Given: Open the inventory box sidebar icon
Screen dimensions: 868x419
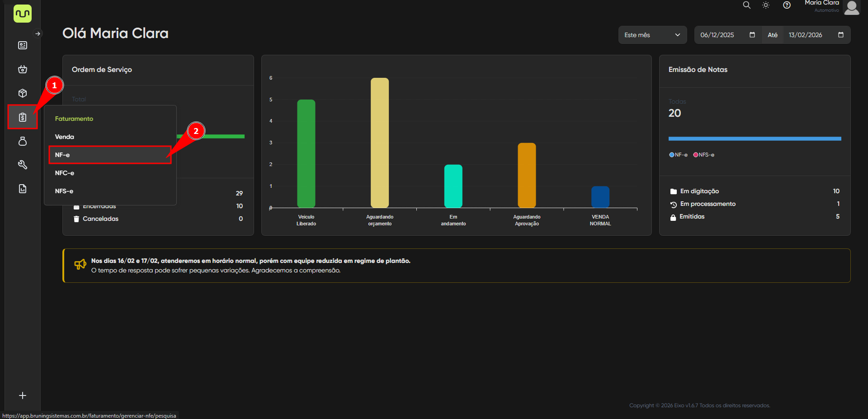Looking at the screenshot, I should [23, 93].
